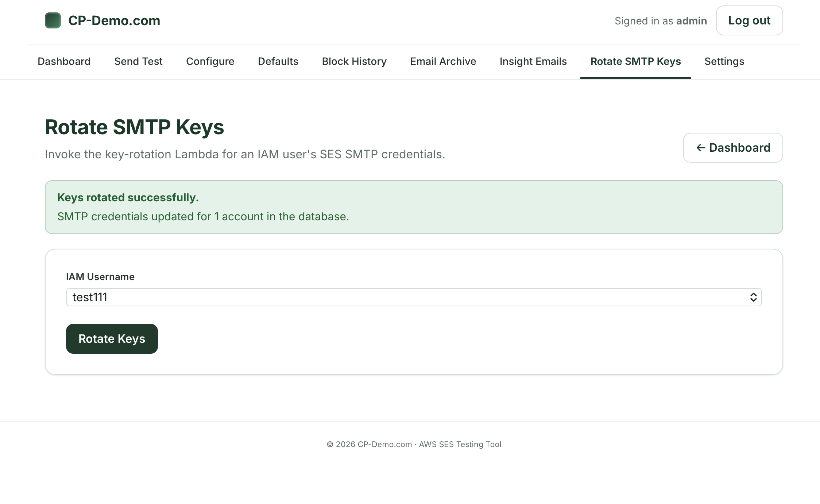Click the 'Signed in as admin' text
Viewport: 820px width, 504px height.
click(661, 21)
